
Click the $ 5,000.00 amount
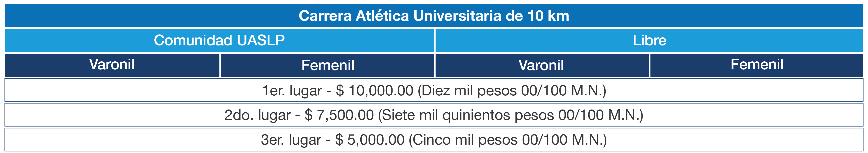tap(370, 140)
